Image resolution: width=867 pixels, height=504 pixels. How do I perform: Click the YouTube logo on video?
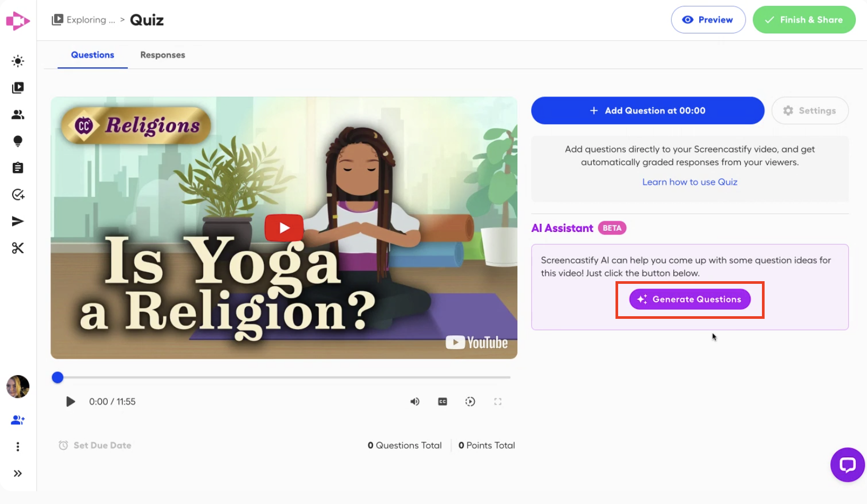[476, 343]
